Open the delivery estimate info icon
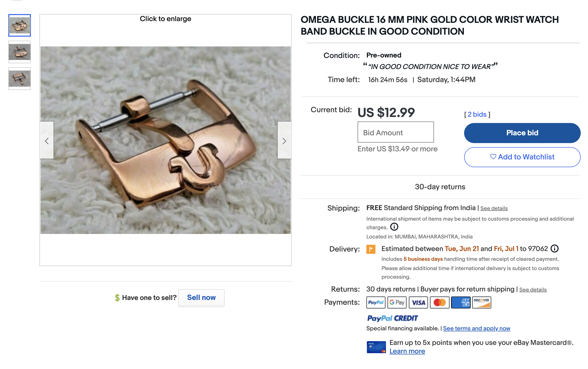588x369 pixels. pos(555,249)
